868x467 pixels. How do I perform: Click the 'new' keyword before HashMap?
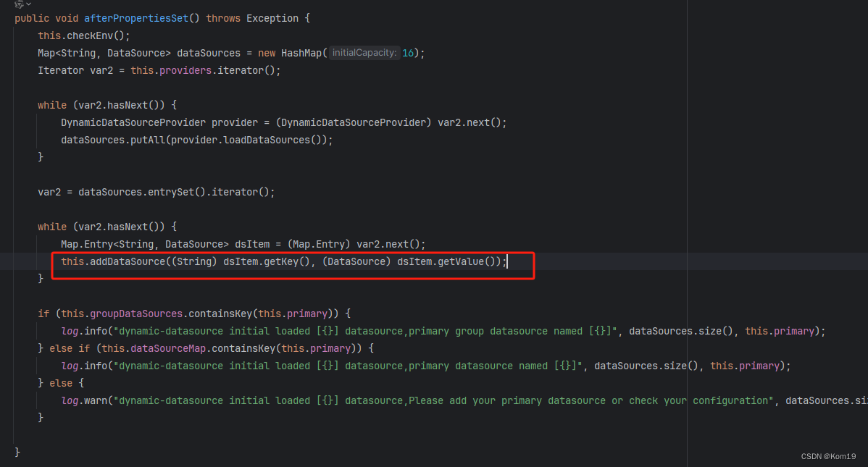tap(267, 53)
